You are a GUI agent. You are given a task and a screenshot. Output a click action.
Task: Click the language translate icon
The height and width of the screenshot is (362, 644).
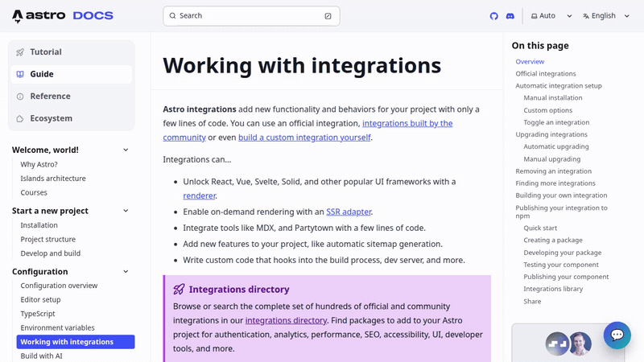[586, 16]
